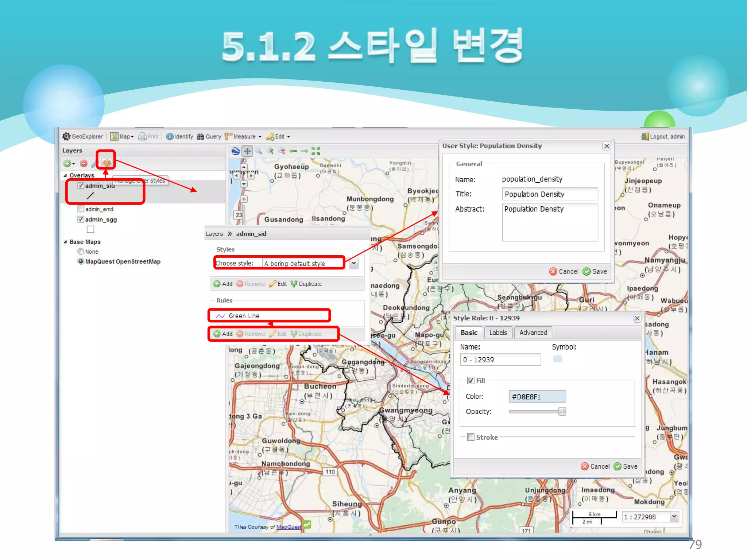This screenshot has height=560, width=747.
Task: Open the map scale dropdown
Action: point(674,516)
